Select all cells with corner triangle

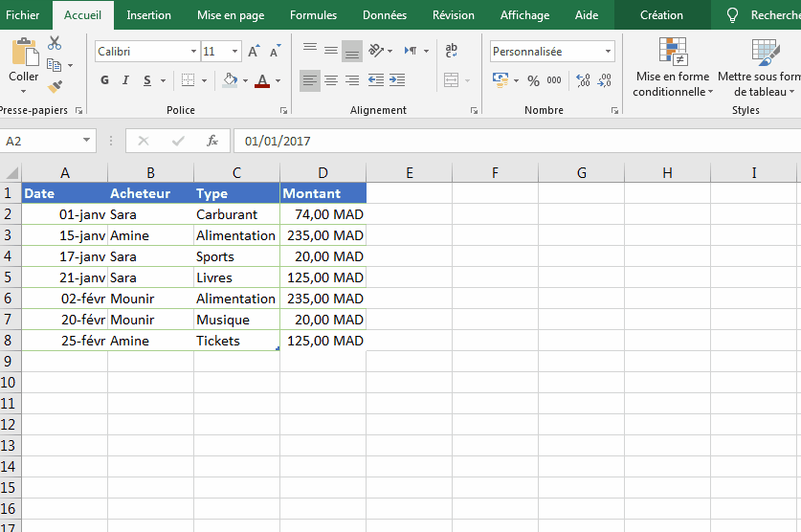[x=11, y=172]
